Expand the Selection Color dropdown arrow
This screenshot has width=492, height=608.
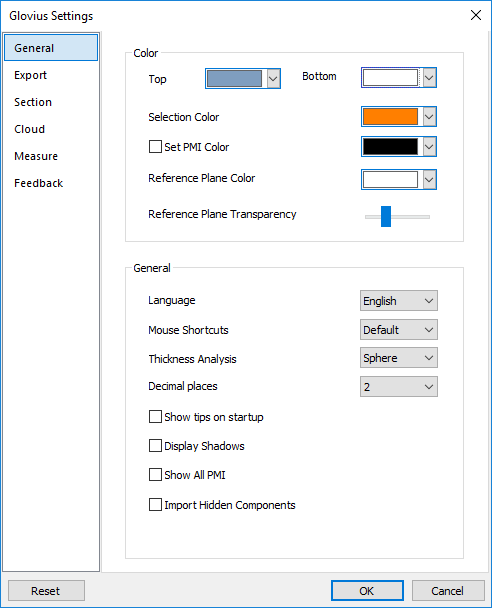[x=429, y=117]
